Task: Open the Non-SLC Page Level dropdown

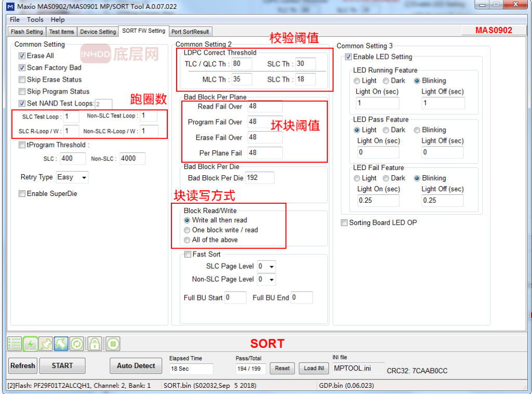Action: click(268, 279)
